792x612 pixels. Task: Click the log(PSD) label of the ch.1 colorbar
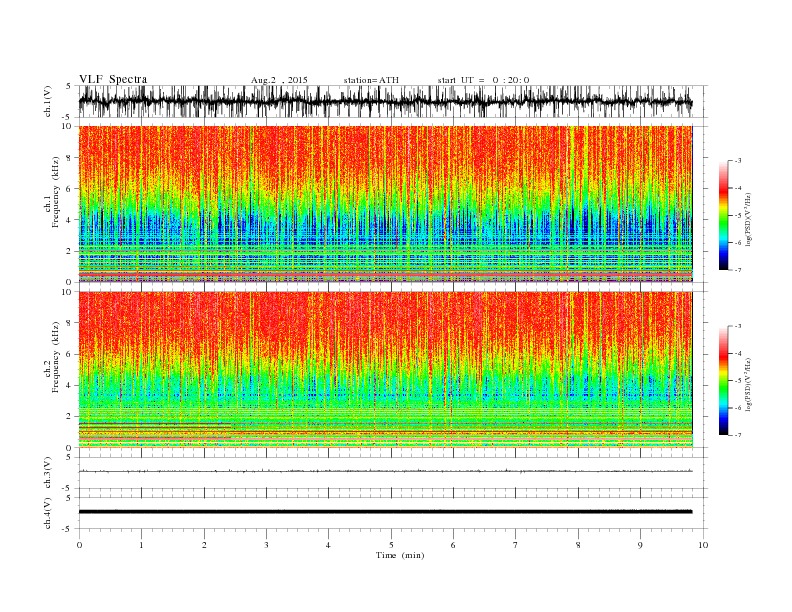pyautogui.click(x=750, y=219)
